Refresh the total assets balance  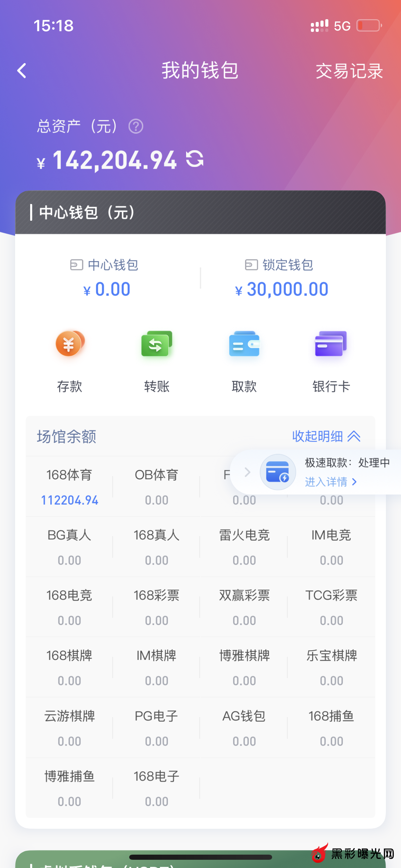195,159
